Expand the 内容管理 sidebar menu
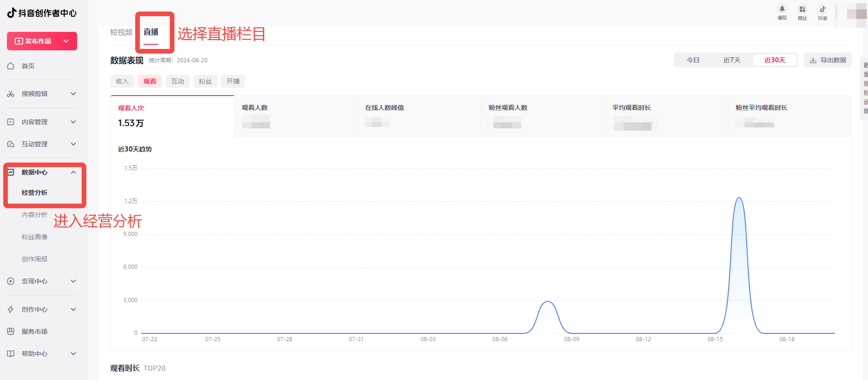Screen dimensions: 868x380 click(x=73, y=122)
